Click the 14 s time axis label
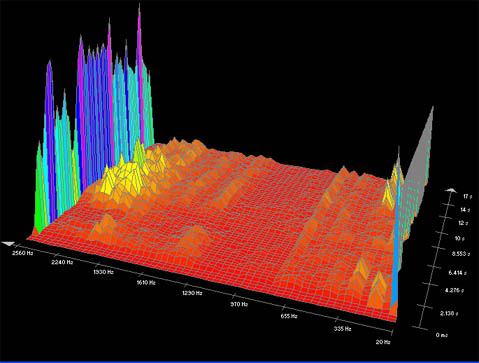The height and width of the screenshot is (363, 479). [465, 210]
